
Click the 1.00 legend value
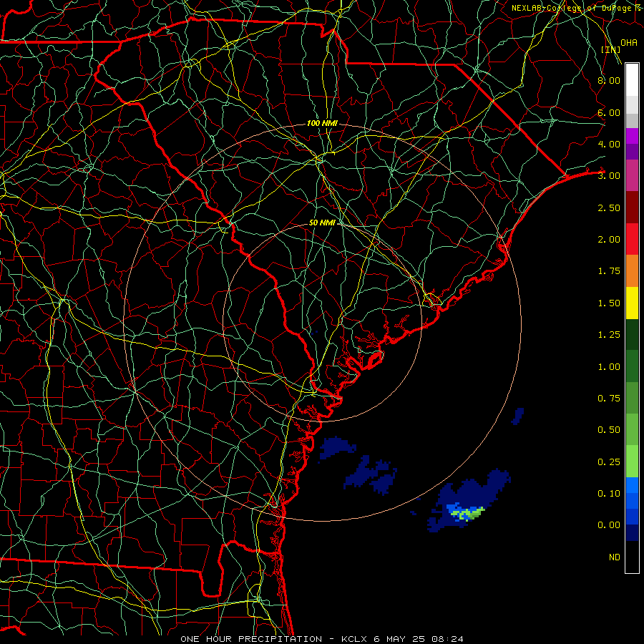609,367
